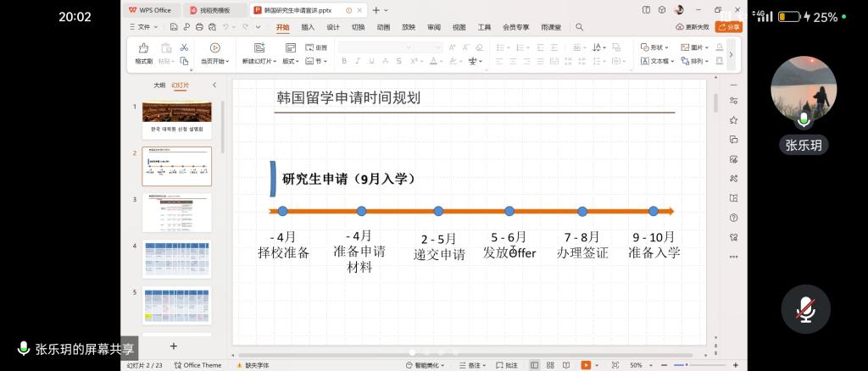Click the add slide plus button
Image resolution: width=868 pixels, height=371 pixels.
174,346
